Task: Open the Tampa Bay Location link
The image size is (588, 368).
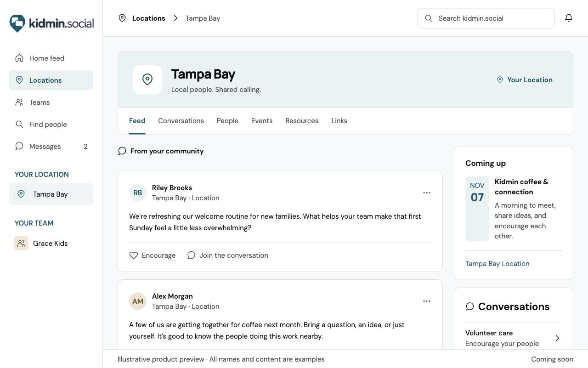Action: [x=497, y=264]
